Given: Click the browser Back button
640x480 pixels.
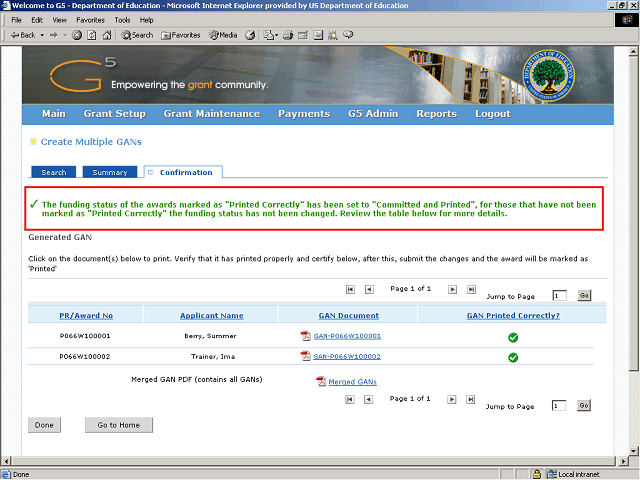Looking at the screenshot, I should click(23, 35).
